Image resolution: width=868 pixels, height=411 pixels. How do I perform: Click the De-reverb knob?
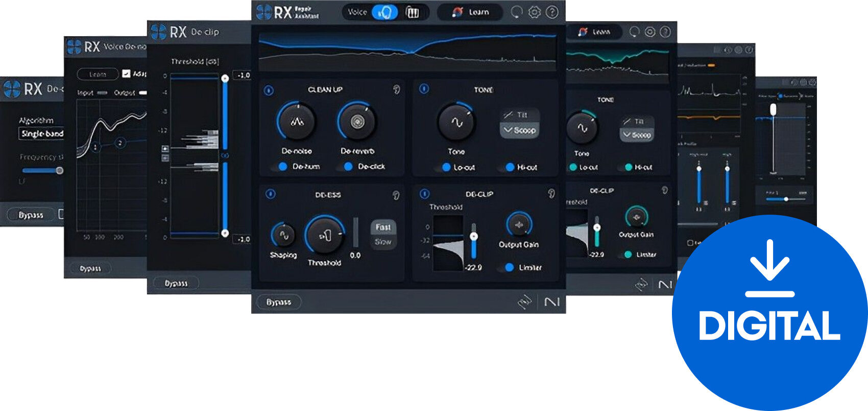click(357, 122)
